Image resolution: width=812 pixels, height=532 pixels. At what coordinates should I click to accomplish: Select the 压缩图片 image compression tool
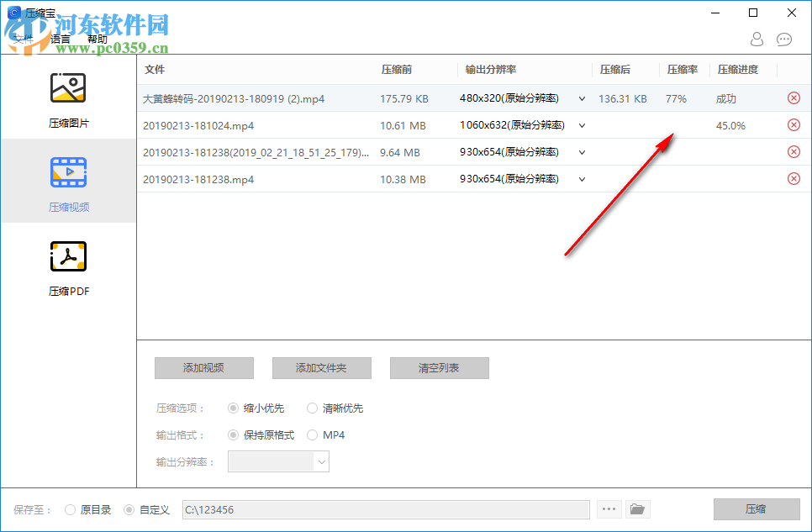[x=67, y=97]
